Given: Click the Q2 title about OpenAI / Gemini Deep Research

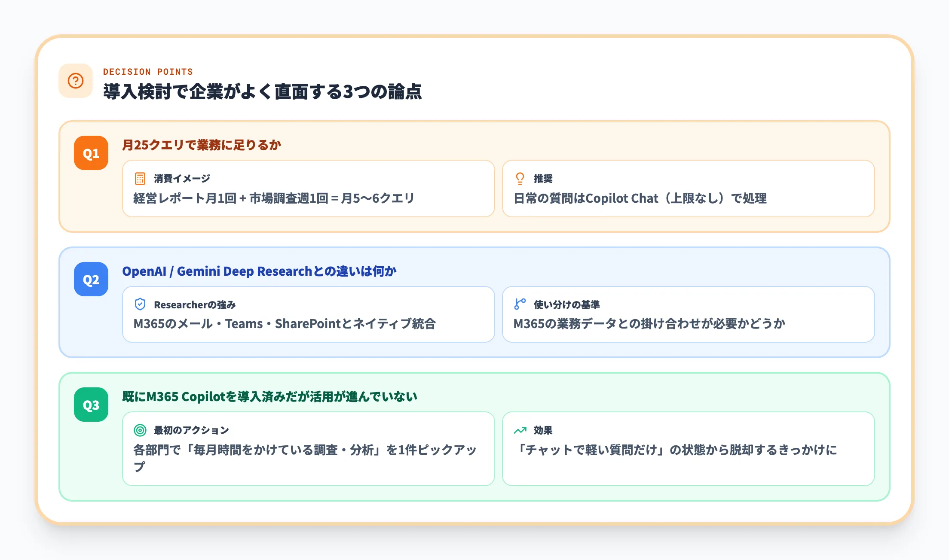Looking at the screenshot, I should point(259,271).
